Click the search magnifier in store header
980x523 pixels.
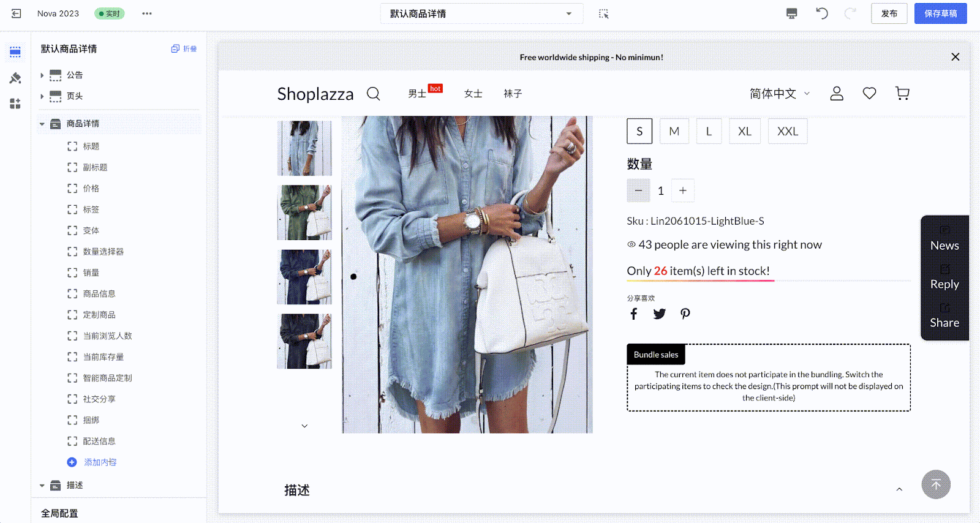374,94
